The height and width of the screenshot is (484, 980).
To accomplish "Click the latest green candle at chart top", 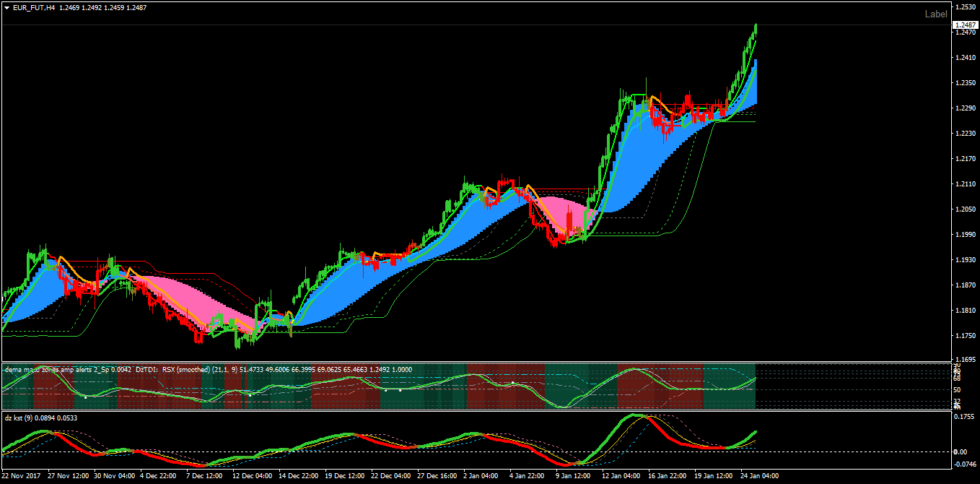I will (756, 27).
